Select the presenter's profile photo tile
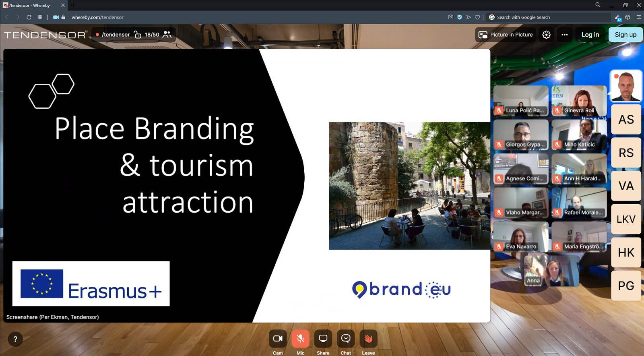 coord(626,86)
